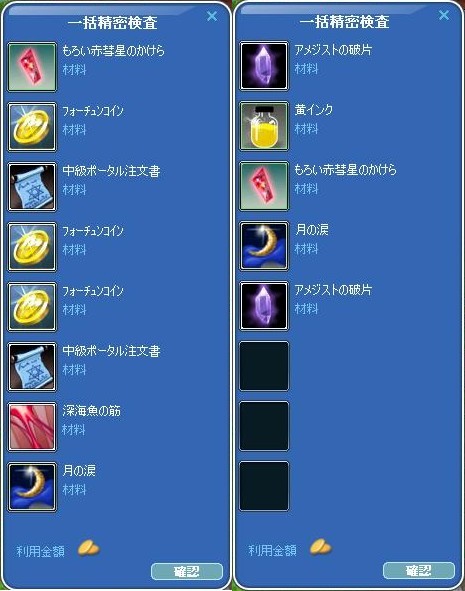Close the right 一括精密検査 window
The height and width of the screenshot is (591, 465).
(x=444, y=15)
